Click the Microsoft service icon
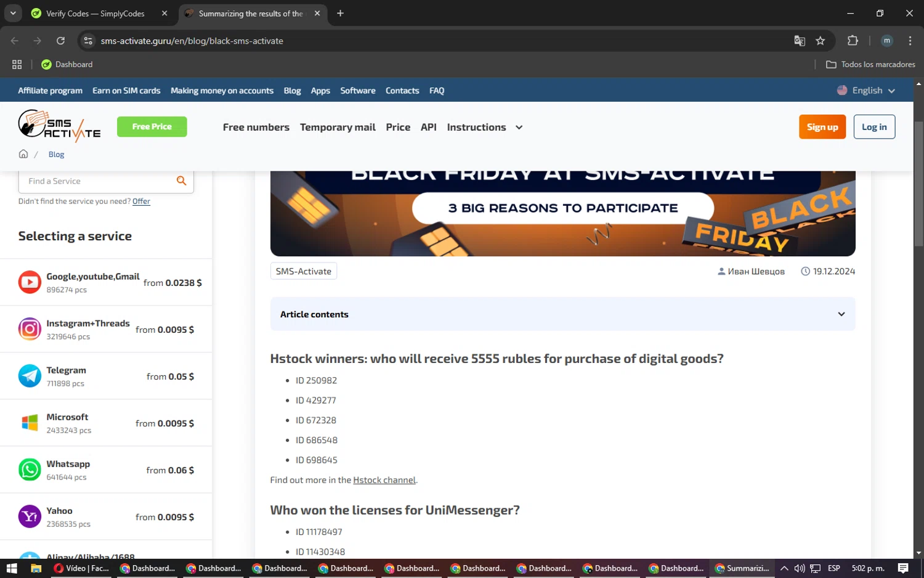The width and height of the screenshot is (924, 578). coord(30,423)
